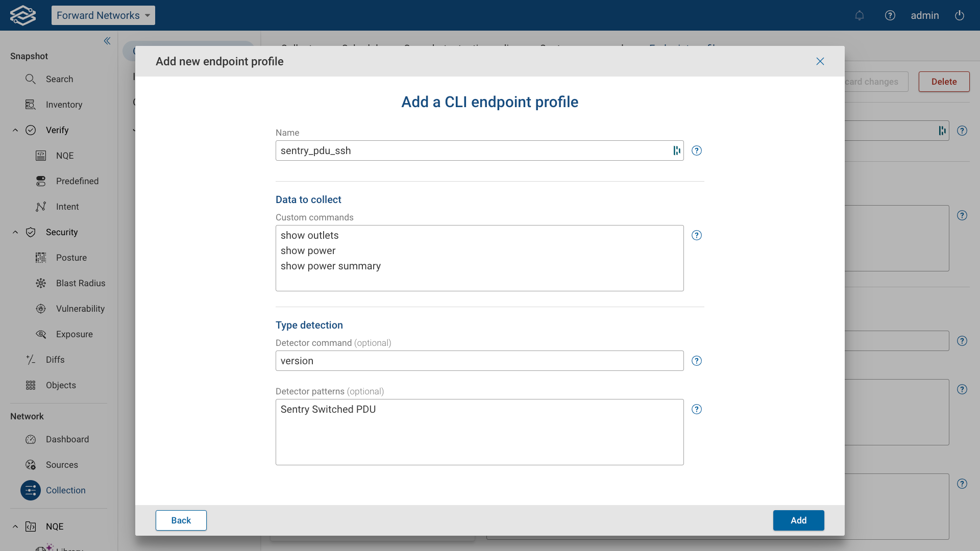The width and height of the screenshot is (980, 551).
Task: Select the Vulnerability icon
Action: coord(41,309)
